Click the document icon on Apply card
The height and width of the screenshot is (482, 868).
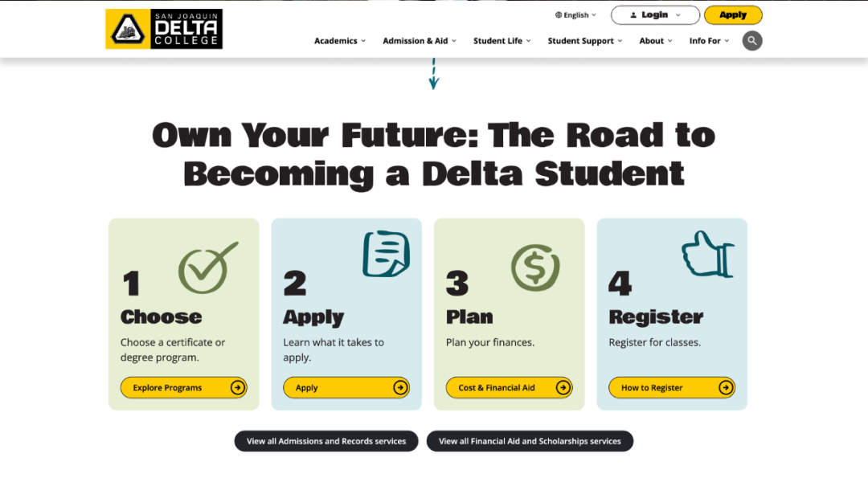tap(386, 255)
